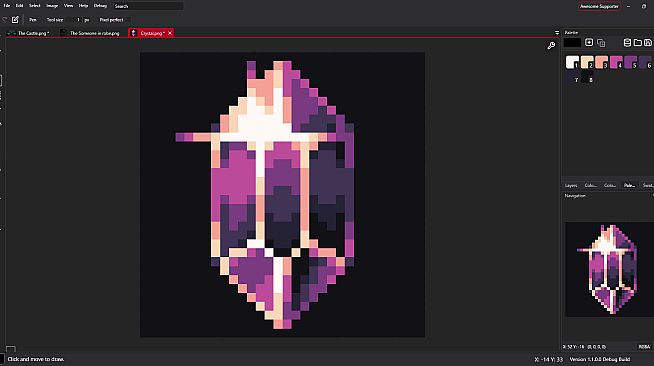Open the Debug menu
The width and height of the screenshot is (654, 366).
[x=100, y=6]
